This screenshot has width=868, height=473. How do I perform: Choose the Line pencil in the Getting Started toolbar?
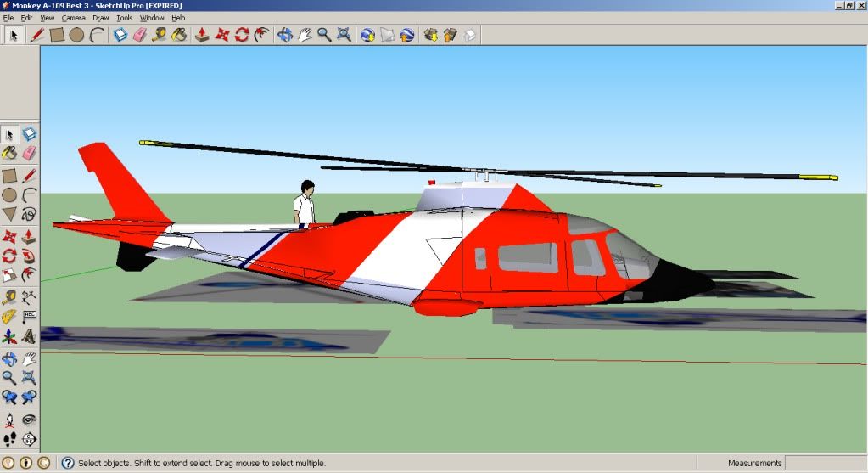pyautogui.click(x=36, y=36)
